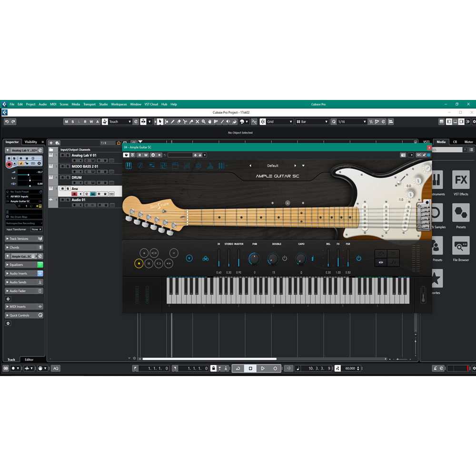Image resolution: width=476 pixels, height=476 pixels.
Task: Open Ample Guitar preset menu arrow beside Default
Action: [303, 166]
